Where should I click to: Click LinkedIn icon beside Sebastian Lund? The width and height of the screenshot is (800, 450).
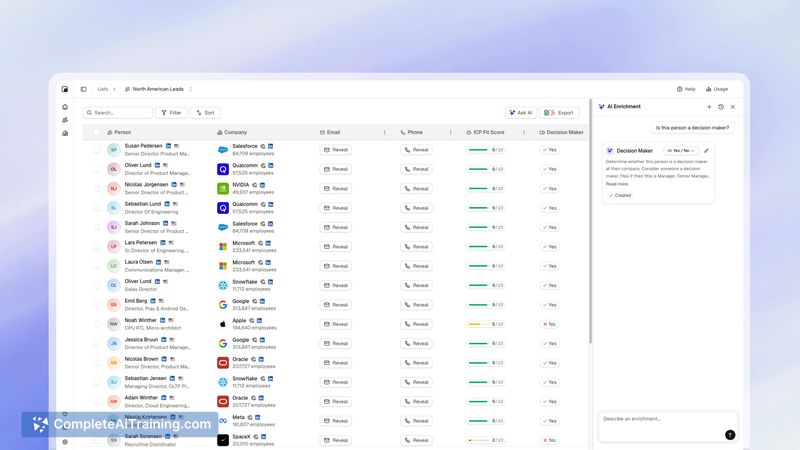167,204
